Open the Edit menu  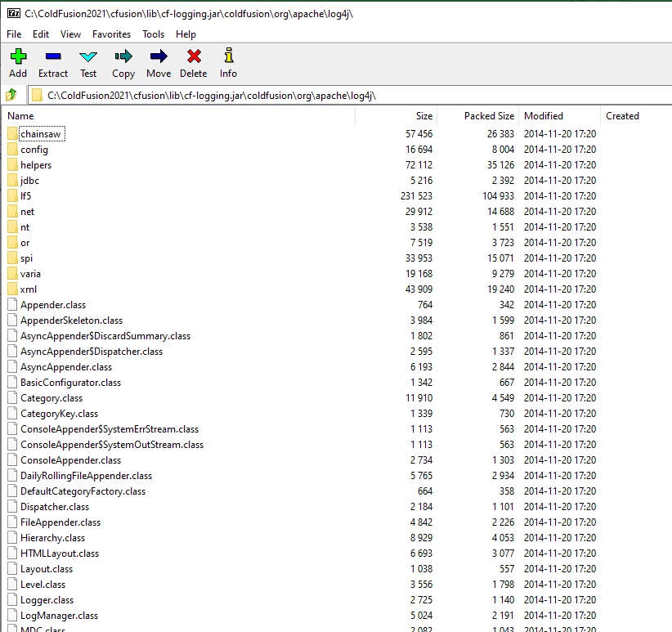[x=41, y=34]
